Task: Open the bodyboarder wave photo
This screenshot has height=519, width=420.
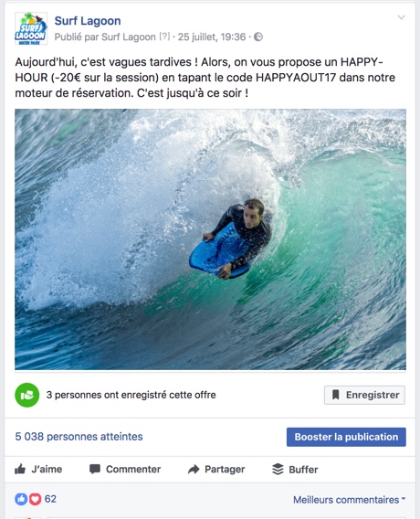Action: tap(210, 239)
